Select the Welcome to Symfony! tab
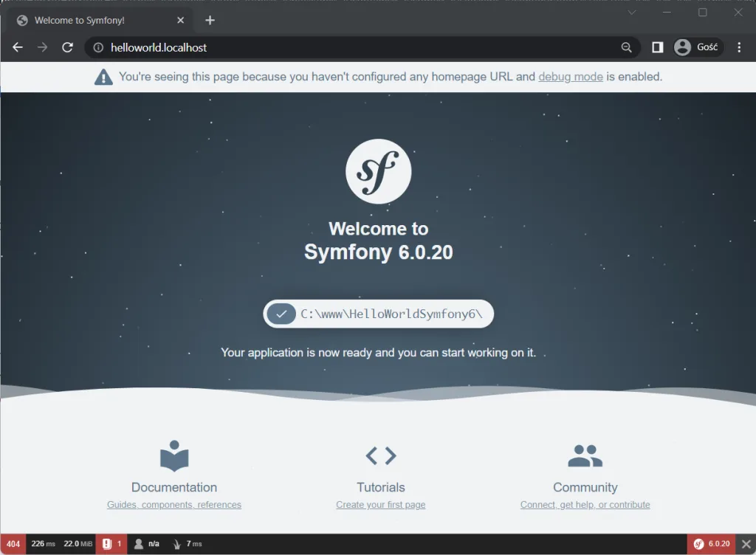 point(100,20)
